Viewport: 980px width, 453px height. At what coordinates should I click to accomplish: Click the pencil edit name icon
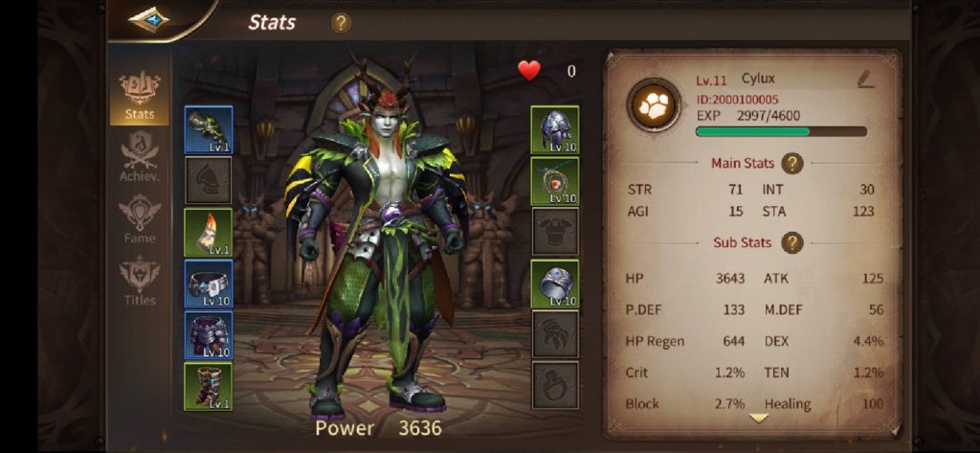pos(865,79)
